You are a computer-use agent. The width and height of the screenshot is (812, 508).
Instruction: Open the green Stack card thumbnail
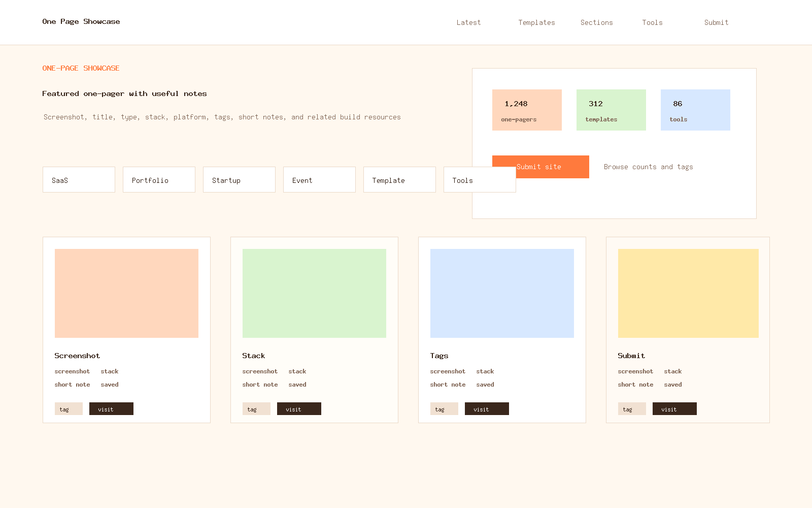314,293
